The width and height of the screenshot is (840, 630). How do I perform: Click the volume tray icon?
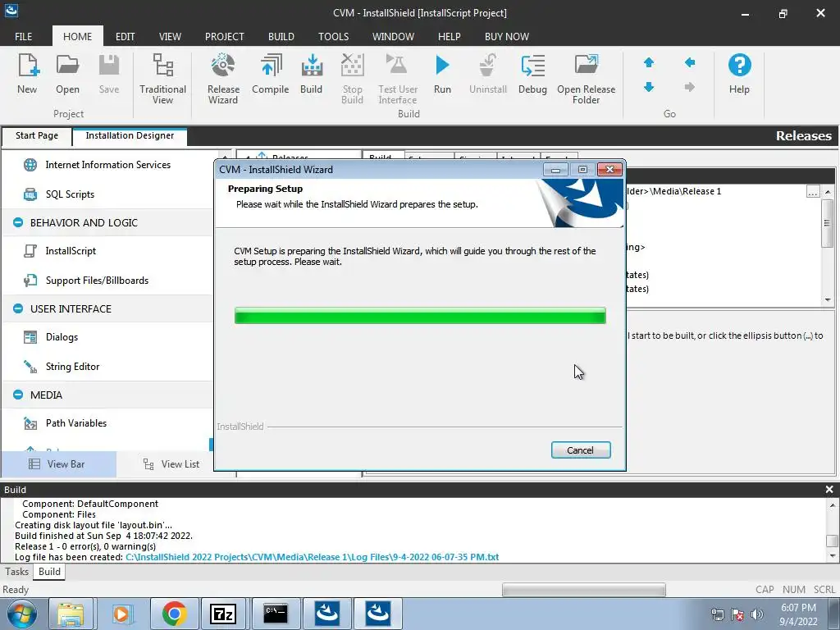757,614
